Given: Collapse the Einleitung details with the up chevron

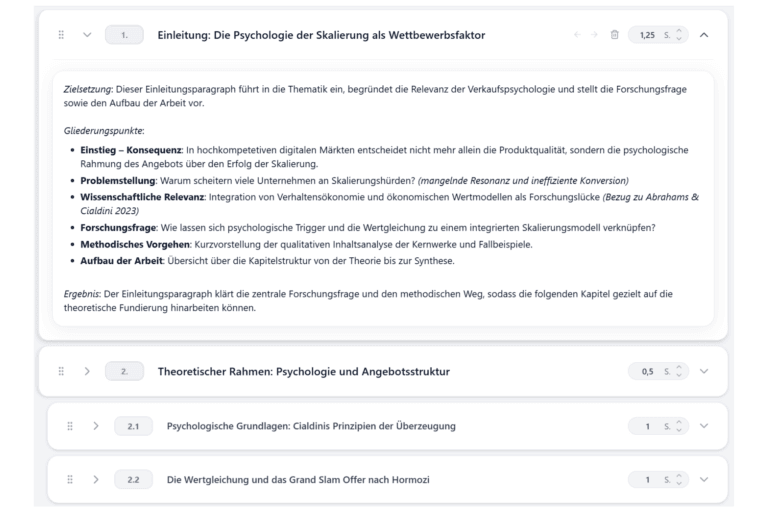Looking at the screenshot, I should tap(704, 35).
